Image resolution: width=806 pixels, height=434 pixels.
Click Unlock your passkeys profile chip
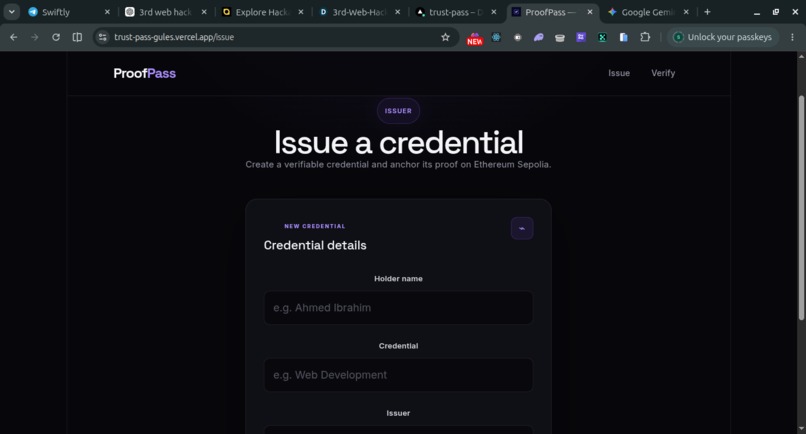[723, 37]
